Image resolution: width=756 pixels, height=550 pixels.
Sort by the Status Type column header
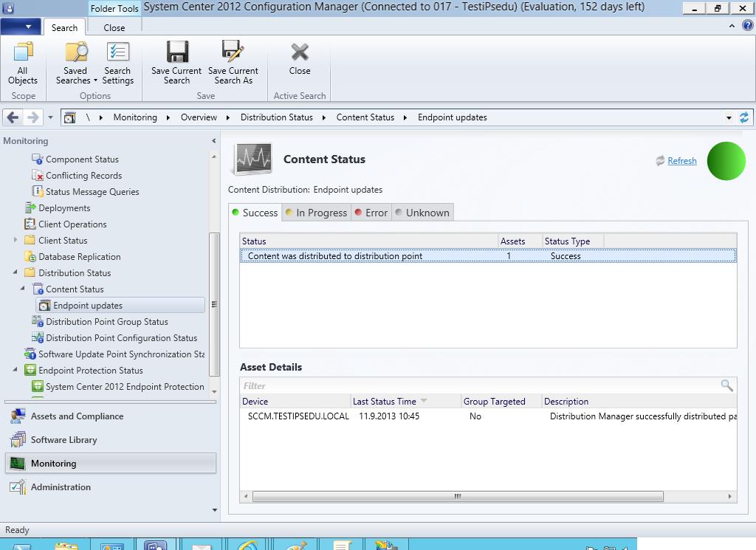coord(573,241)
